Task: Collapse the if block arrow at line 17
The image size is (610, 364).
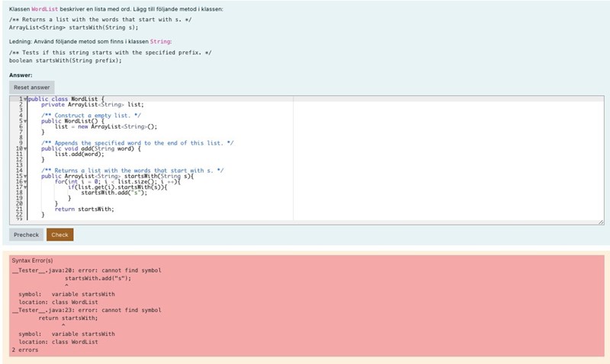Action: coord(25,187)
